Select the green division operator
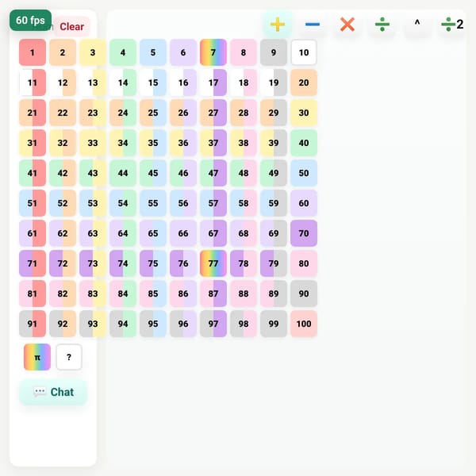The height and width of the screenshot is (476, 476). [x=382, y=25]
